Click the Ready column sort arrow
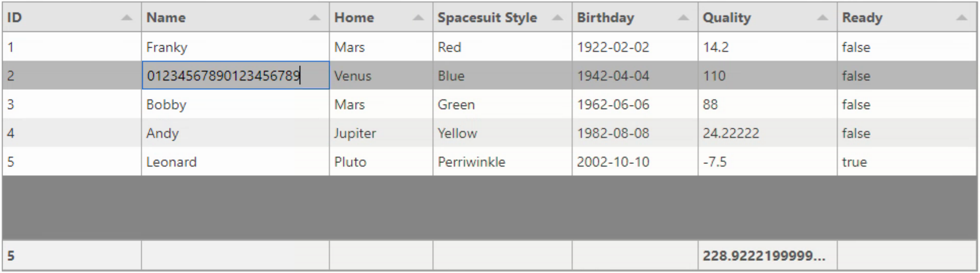This screenshot has width=980, height=273. (961, 18)
